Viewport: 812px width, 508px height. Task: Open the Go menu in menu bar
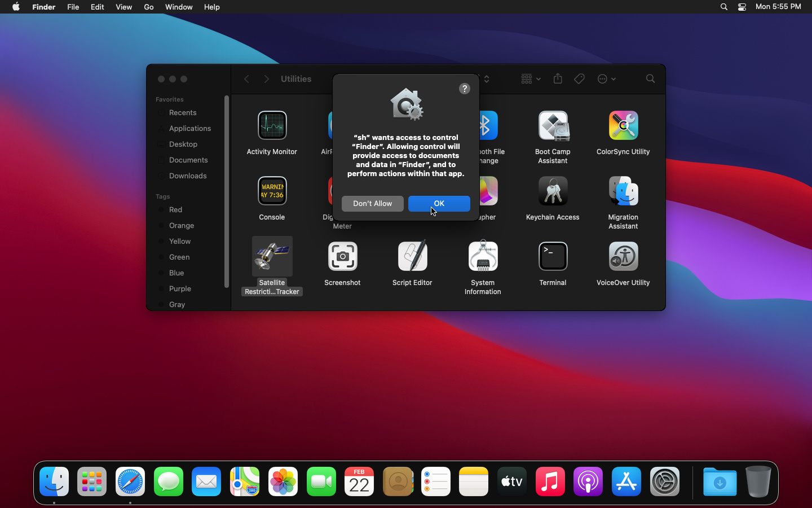pyautogui.click(x=148, y=7)
